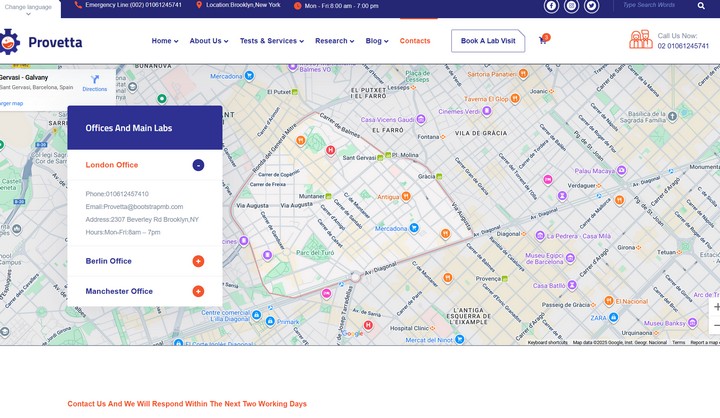Click the La Pedrera - Casa Milà marker
The image size is (720, 418).
tap(540, 236)
